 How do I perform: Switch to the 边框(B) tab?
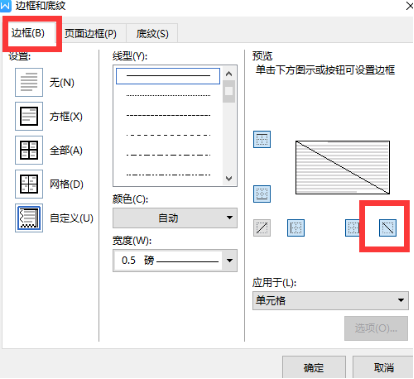click(28, 33)
